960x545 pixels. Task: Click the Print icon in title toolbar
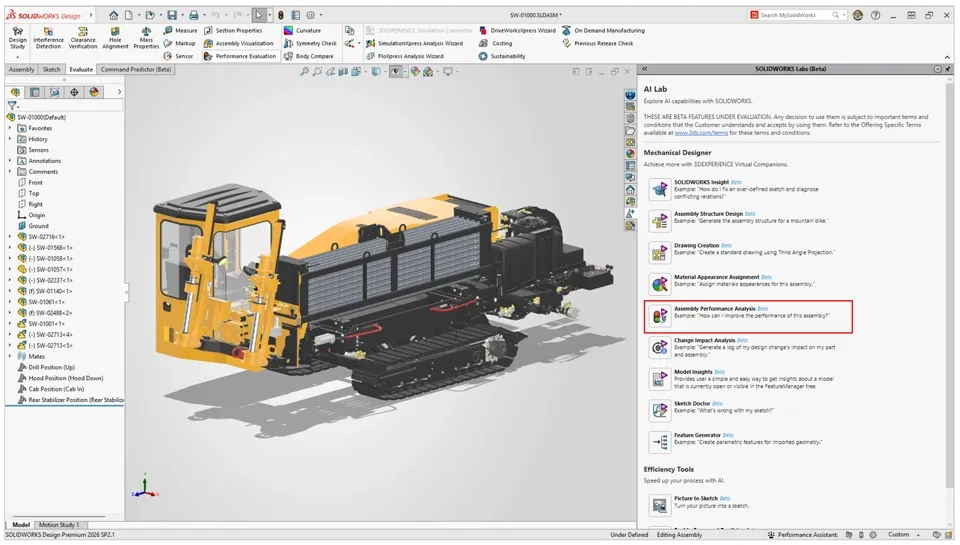click(x=193, y=15)
